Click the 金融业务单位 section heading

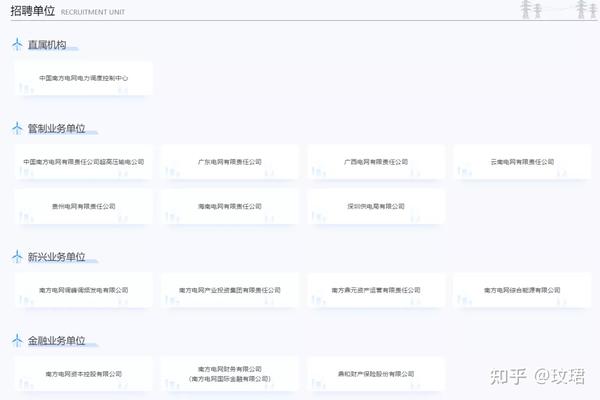57,341
